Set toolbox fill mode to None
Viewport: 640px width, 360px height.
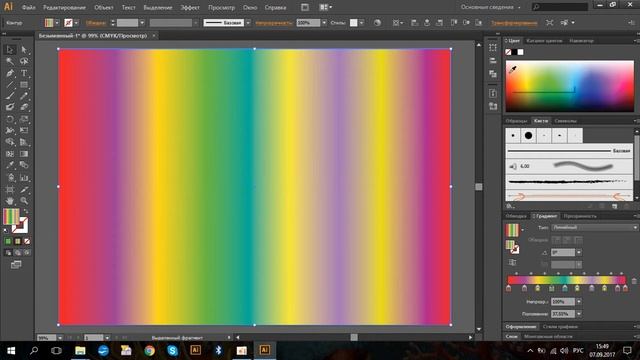(x=27, y=241)
